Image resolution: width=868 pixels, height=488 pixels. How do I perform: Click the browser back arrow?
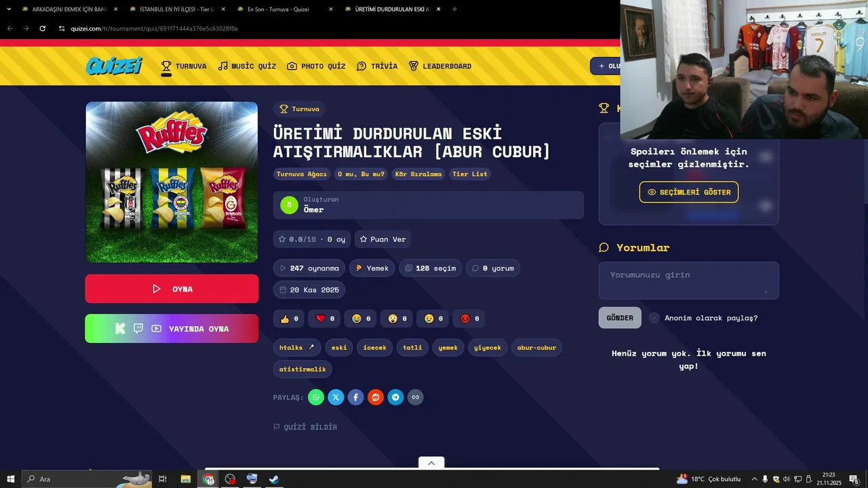[9, 28]
